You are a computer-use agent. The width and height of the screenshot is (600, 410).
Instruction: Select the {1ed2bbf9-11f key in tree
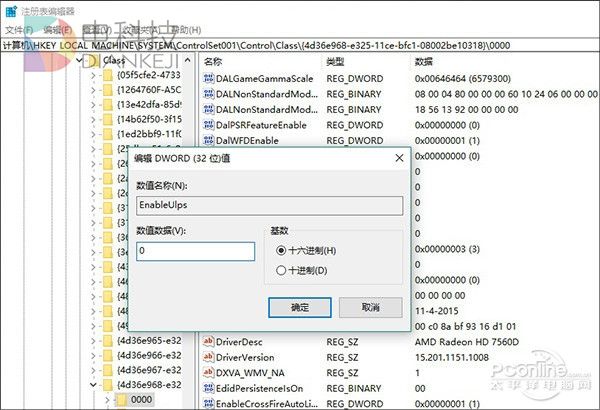[149, 134]
